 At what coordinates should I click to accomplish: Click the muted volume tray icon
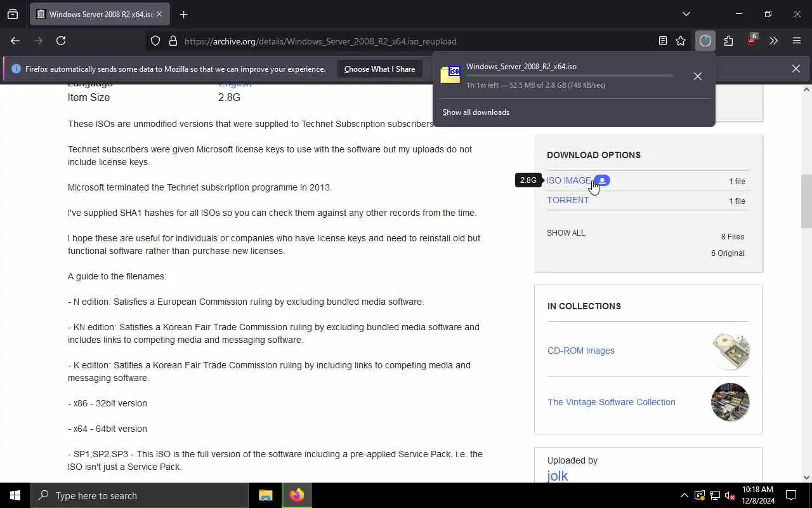(730, 495)
